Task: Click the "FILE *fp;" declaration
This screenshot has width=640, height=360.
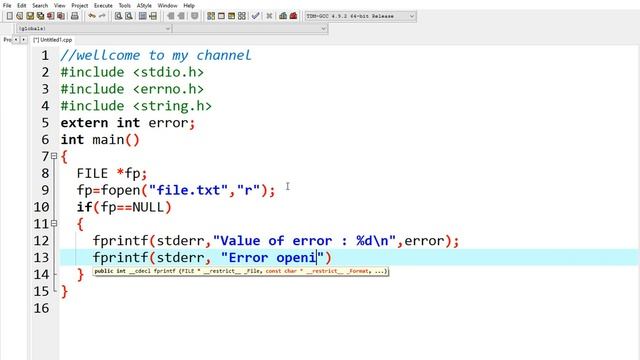Action: coord(112,173)
